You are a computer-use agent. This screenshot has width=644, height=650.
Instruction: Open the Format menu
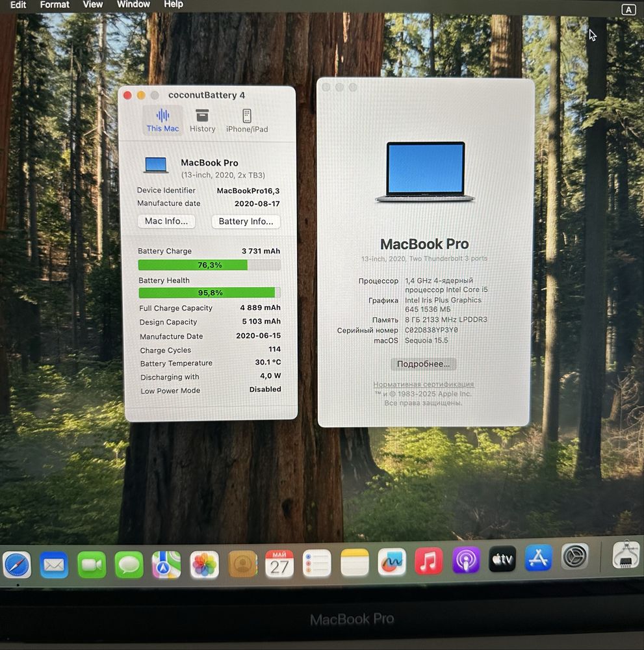coord(55,5)
